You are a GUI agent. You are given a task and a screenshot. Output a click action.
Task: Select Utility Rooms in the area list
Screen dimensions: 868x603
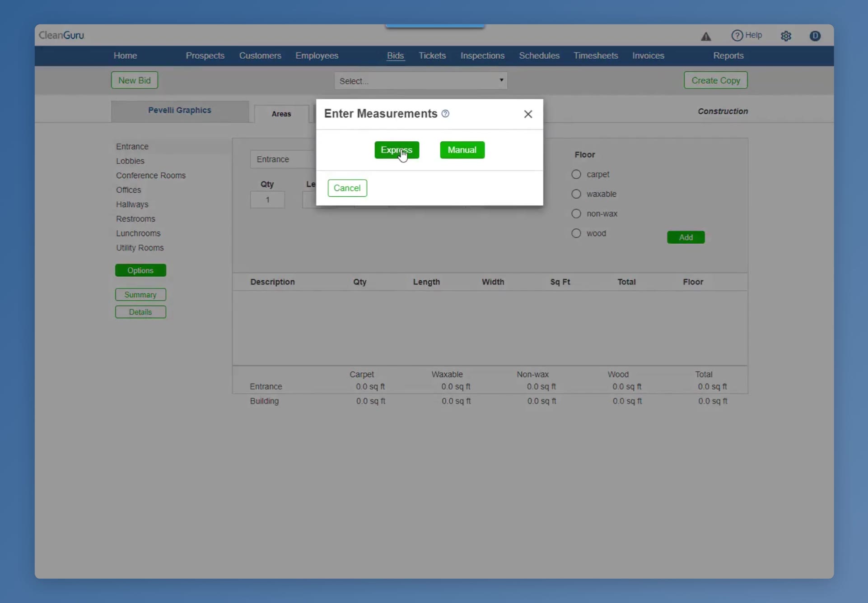pyautogui.click(x=140, y=248)
